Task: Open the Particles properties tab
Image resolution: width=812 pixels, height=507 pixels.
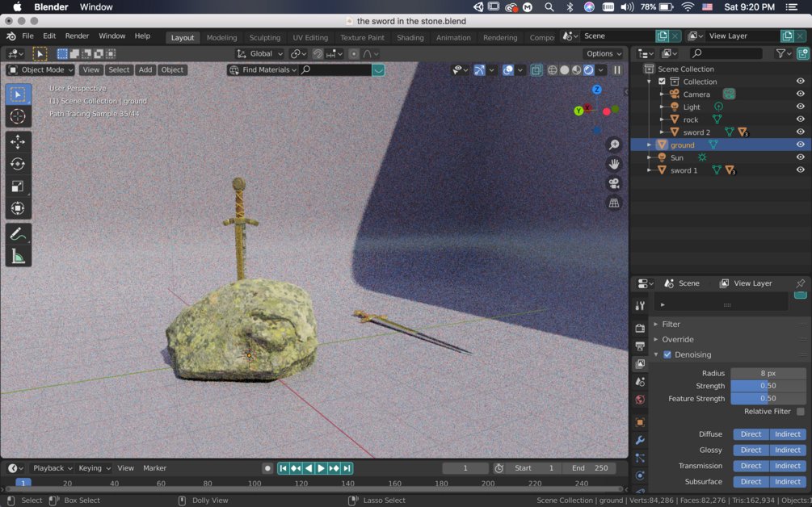Action: [x=640, y=458]
